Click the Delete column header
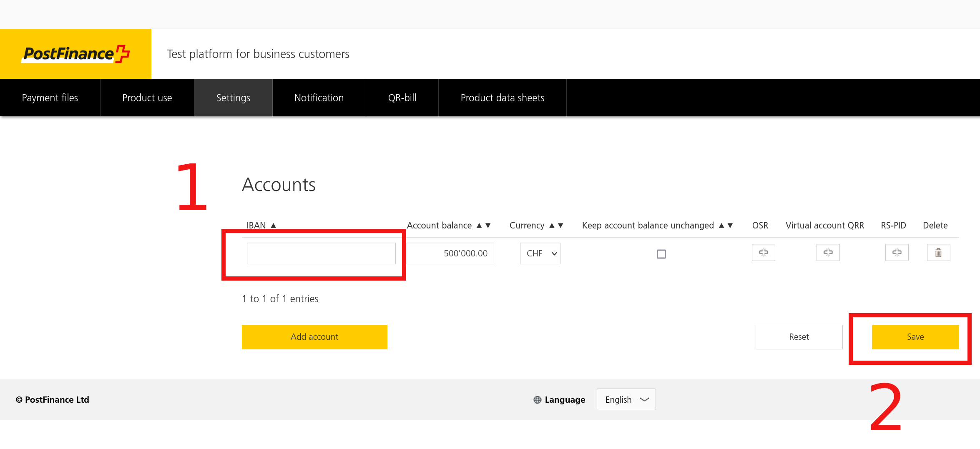980x449 pixels. click(935, 226)
